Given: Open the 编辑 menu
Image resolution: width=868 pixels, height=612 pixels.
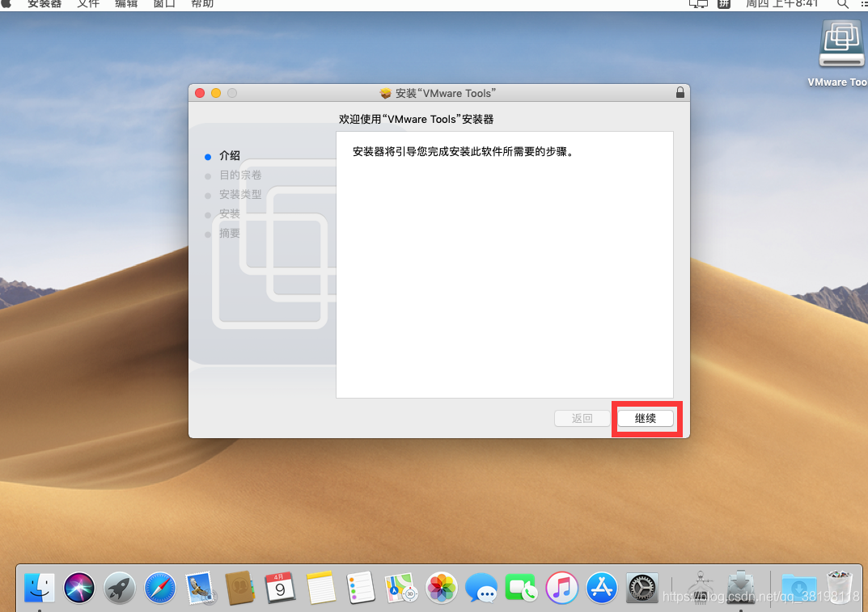Looking at the screenshot, I should click(x=126, y=4).
